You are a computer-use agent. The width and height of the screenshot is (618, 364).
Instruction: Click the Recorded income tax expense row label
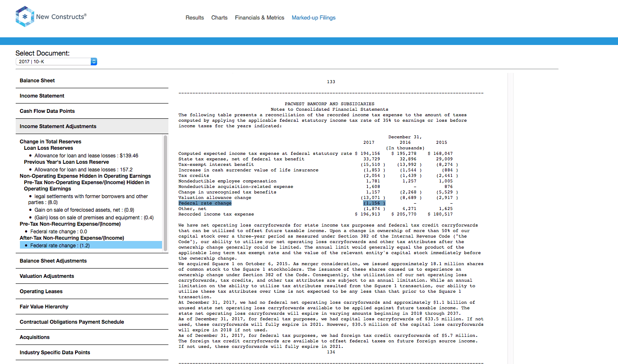point(216,214)
